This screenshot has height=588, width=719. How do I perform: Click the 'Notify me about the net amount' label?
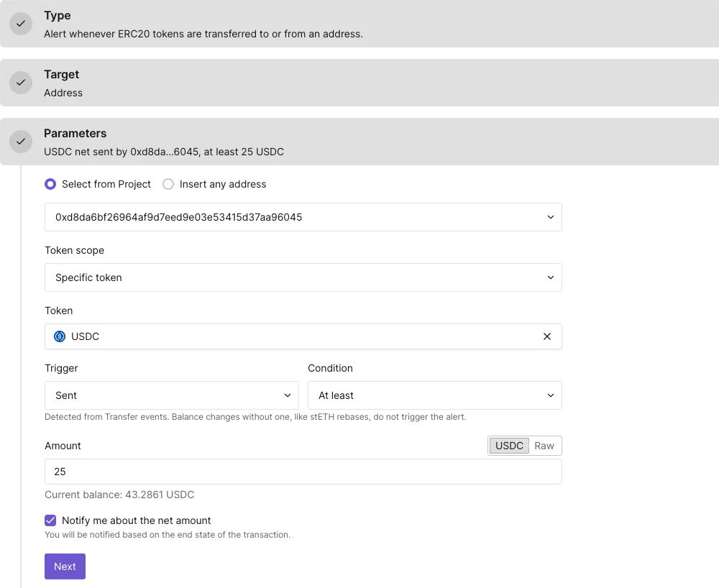(136, 520)
